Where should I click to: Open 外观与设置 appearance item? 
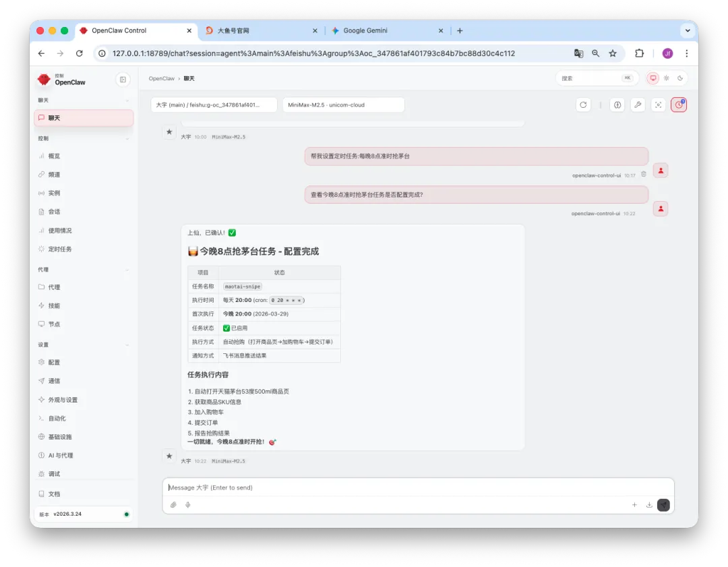coord(84,400)
